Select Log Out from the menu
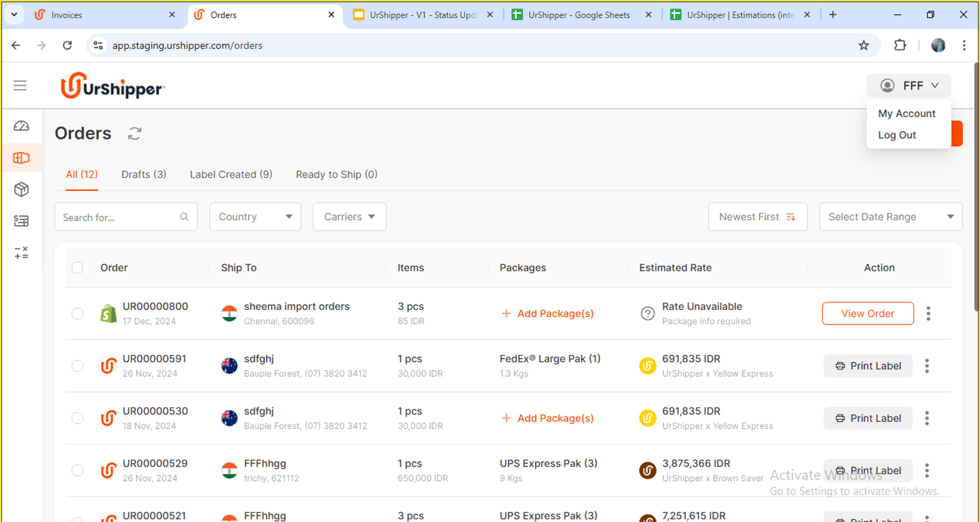 [897, 135]
